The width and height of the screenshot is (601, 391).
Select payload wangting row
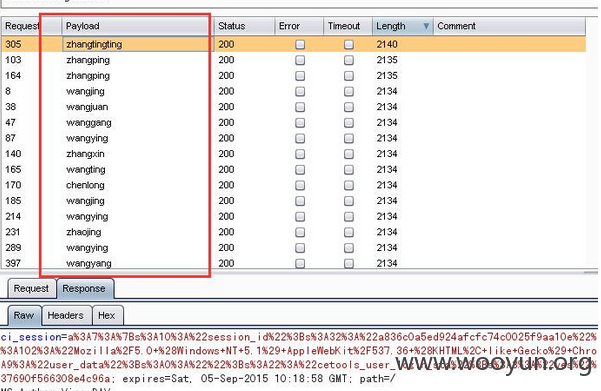tap(85, 169)
